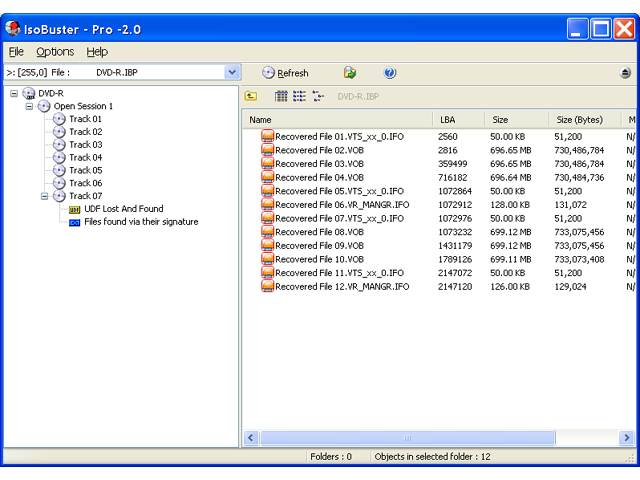Viewport: 640px width, 480px height.
Task: Click the LBA value 359499
Action: (452, 164)
